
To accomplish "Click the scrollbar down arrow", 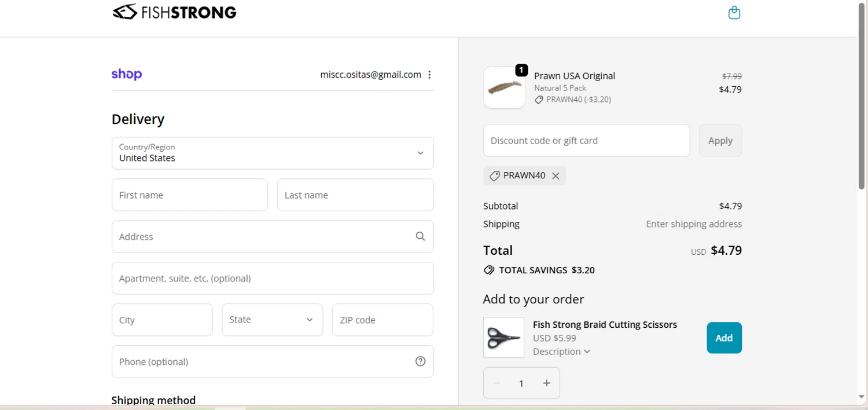I will (862, 397).
